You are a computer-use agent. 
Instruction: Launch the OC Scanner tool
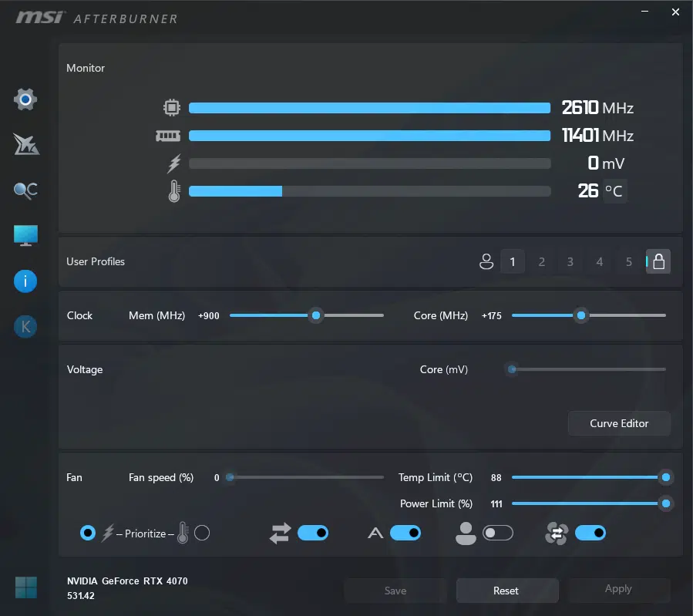click(x=25, y=190)
